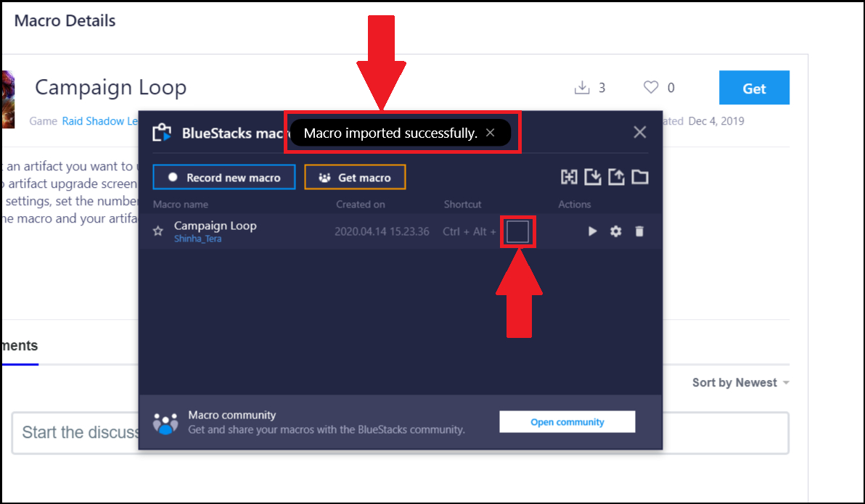Select the Campaign Loop macro name

pyautogui.click(x=215, y=226)
